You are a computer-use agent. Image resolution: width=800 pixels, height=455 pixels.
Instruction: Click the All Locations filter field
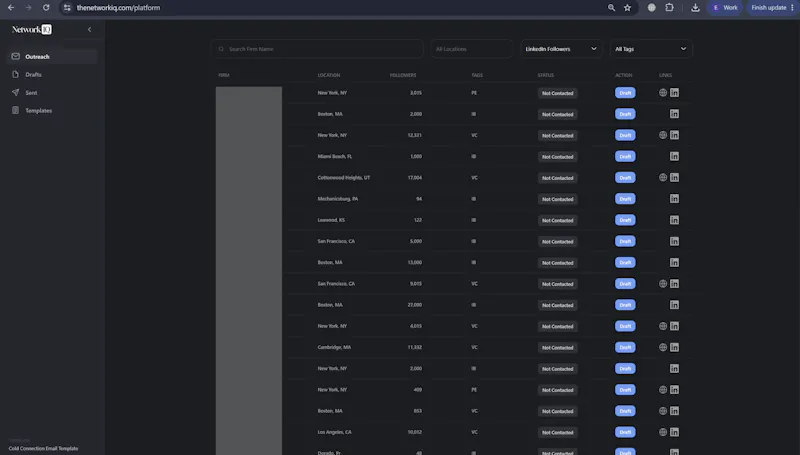[x=471, y=49]
